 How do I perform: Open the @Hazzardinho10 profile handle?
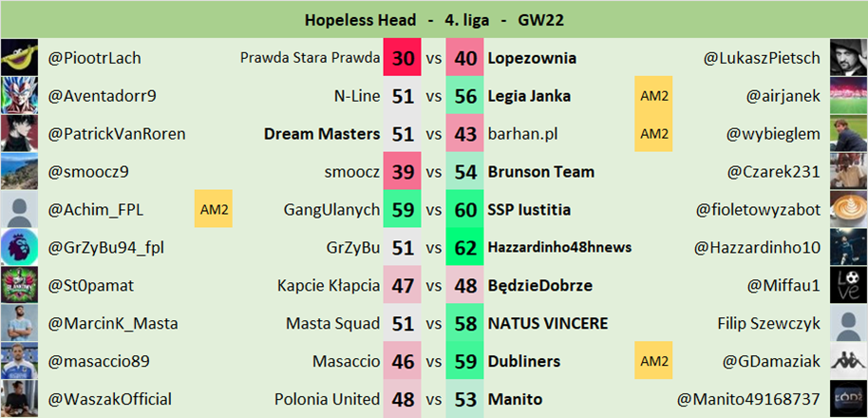757,248
